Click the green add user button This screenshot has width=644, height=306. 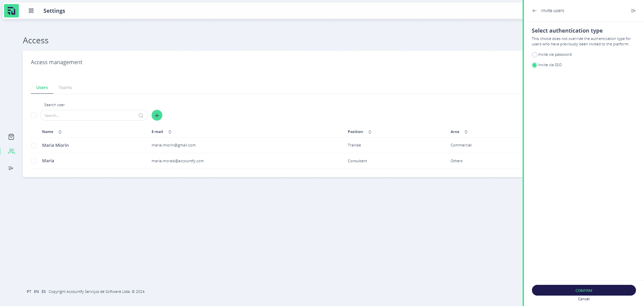pyautogui.click(x=157, y=115)
